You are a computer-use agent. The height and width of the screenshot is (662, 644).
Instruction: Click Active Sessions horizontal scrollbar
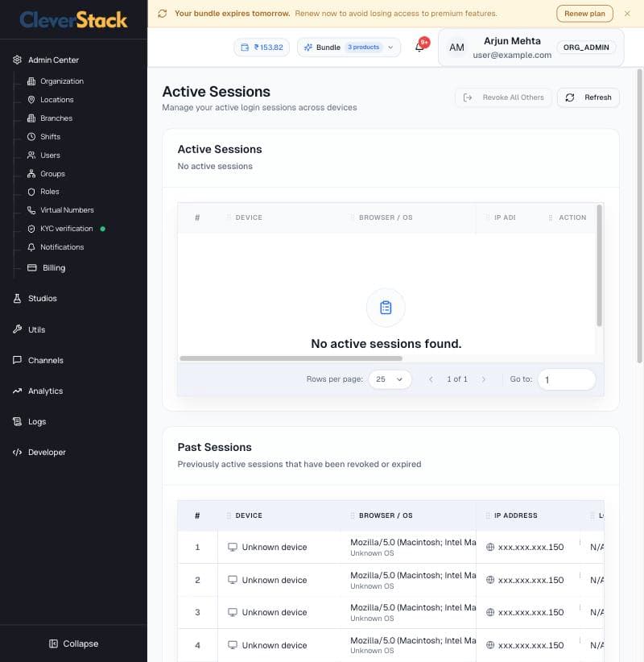tap(291, 358)
